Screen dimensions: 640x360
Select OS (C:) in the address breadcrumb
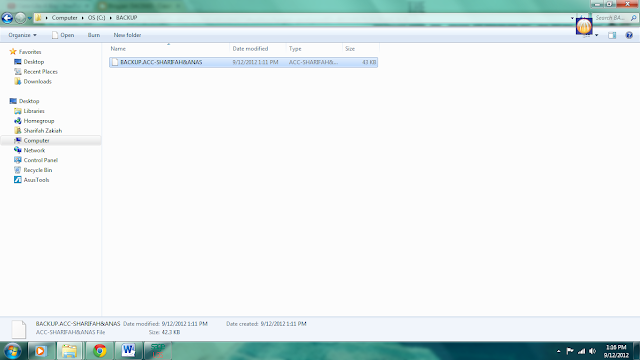pyautogui.click(x=96, y=18)
